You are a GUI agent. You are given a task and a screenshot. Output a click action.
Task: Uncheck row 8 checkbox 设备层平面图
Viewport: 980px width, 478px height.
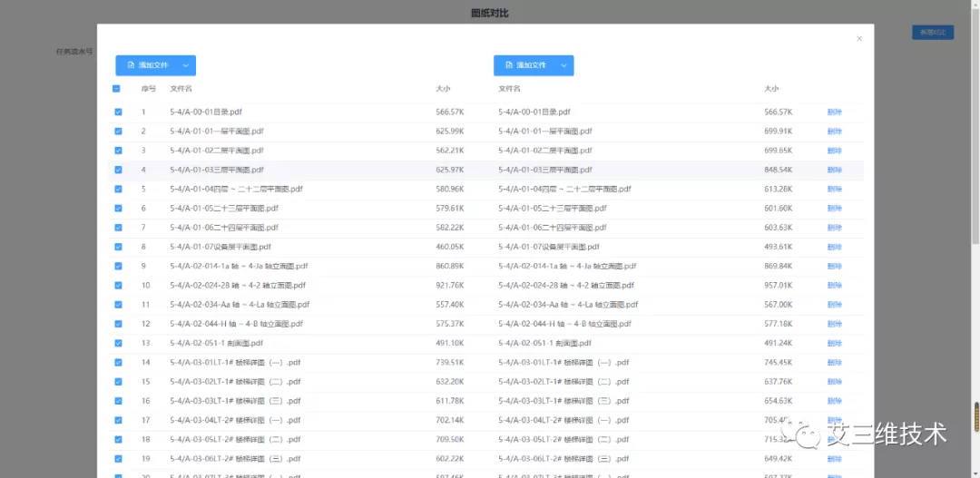(x=118, y=247)
